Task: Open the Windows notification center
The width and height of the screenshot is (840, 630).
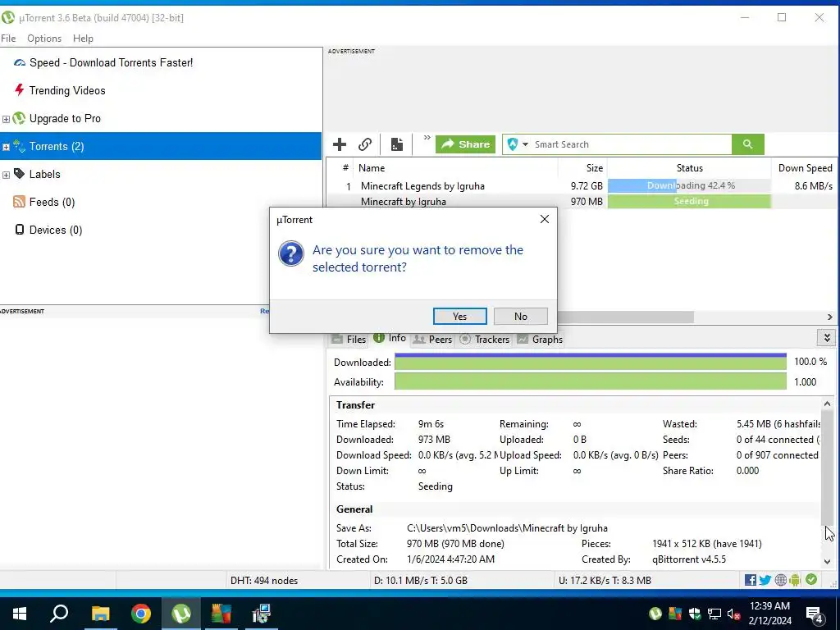Action: [815, 614]
